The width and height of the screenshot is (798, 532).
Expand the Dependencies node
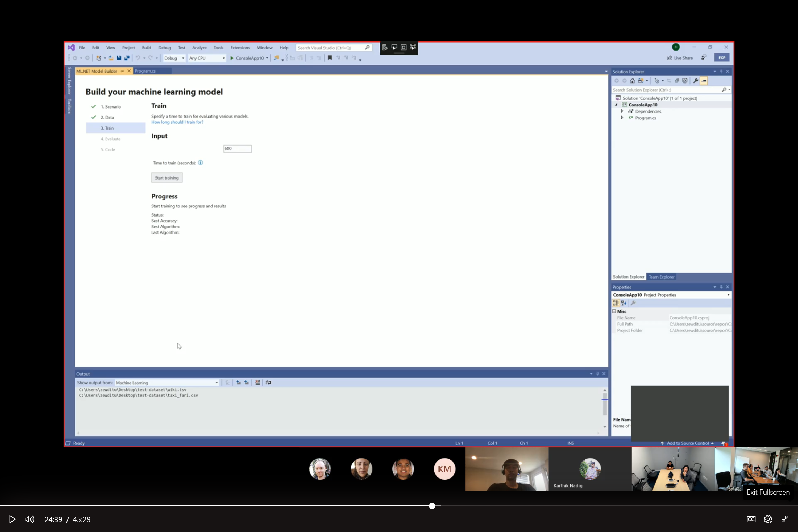pos(622,111)
